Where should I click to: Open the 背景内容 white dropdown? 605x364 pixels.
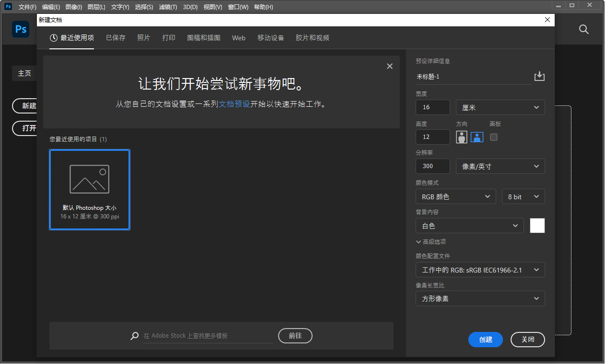point(469,226)
